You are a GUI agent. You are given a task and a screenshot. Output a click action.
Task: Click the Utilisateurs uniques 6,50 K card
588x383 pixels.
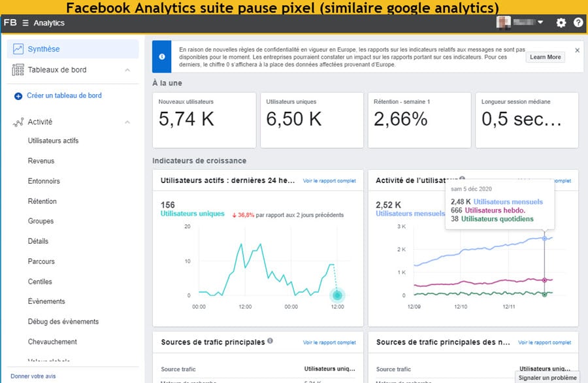point(312,120)
